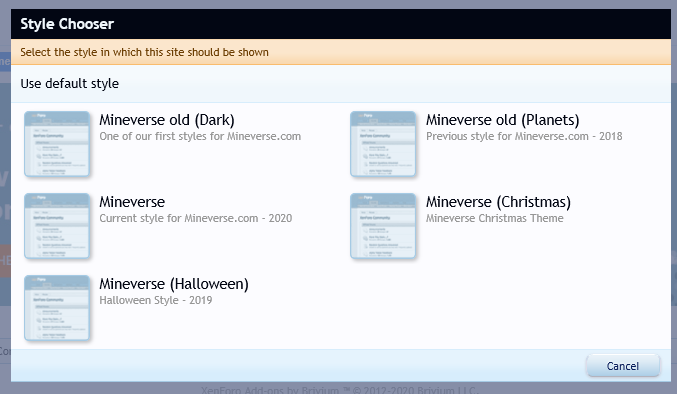Pick the Mineverse (Halloween) title link
677x394 pixels.
174,284
